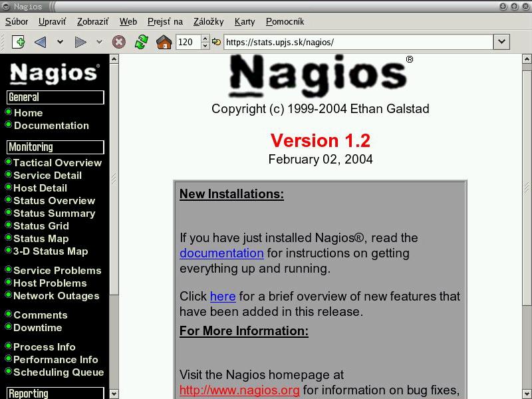This screenshot has height=399, width=532.
Task: Stop loading with red X icon
Action: tap(119, 42)
